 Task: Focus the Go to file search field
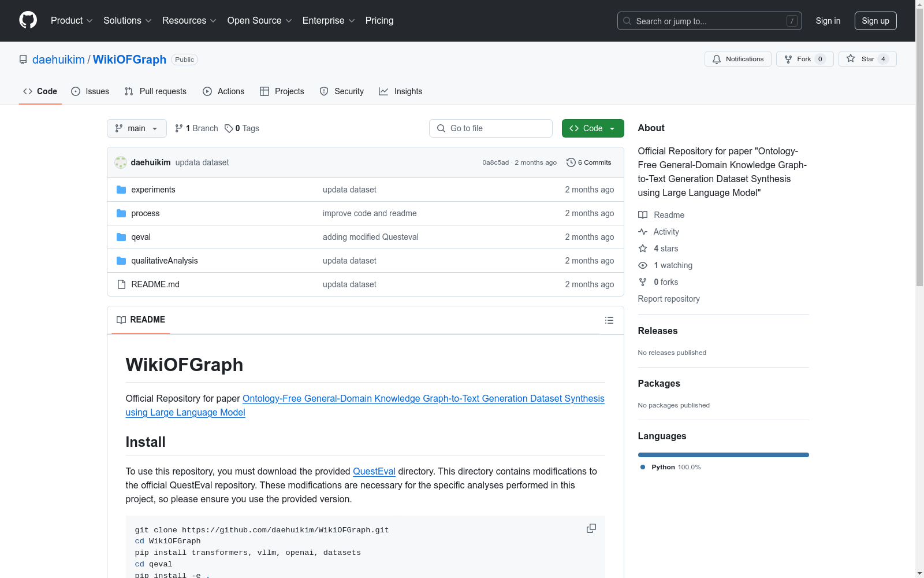tap(491, 128)
